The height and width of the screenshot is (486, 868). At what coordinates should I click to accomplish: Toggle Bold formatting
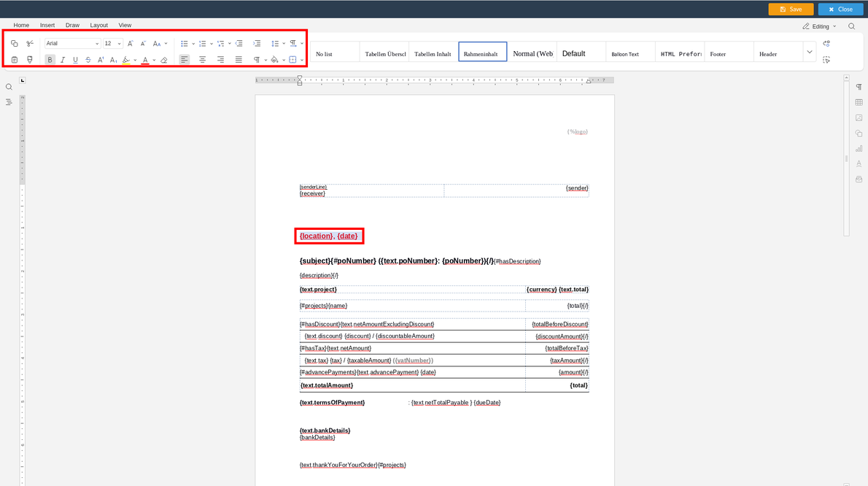pos(50,60)
